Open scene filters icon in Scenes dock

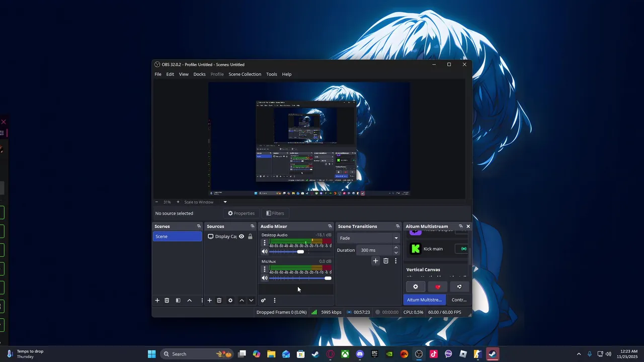pos(178,300)
